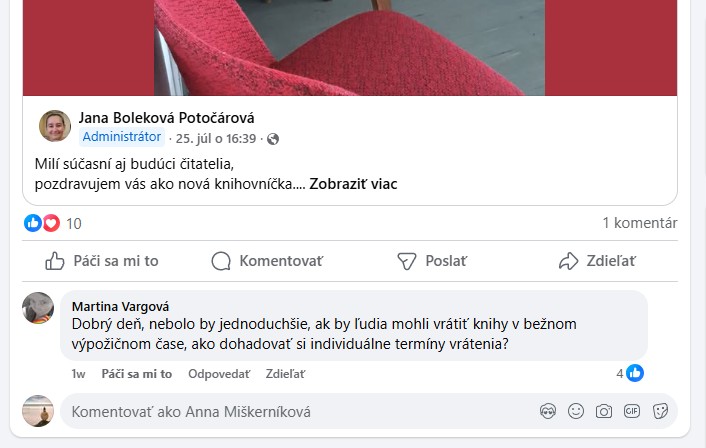This screenshot has height=448, width=706.
Task: Like Martina Vargová's comment
Action: click(x=137, y=374)
